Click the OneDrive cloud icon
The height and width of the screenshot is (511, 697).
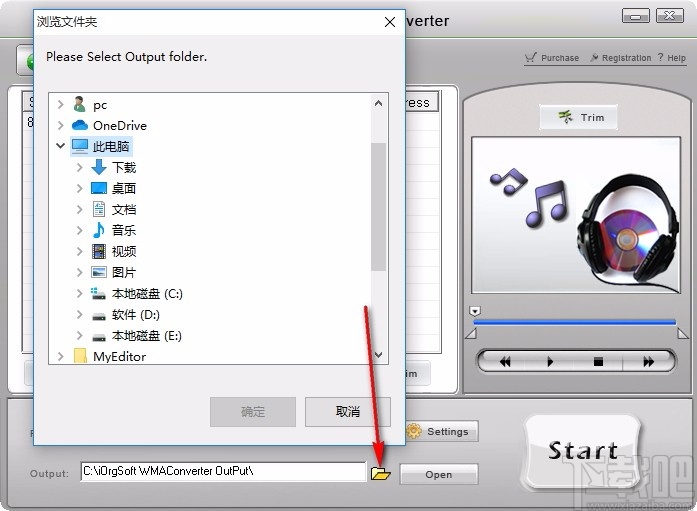click(x=80, y=125)
